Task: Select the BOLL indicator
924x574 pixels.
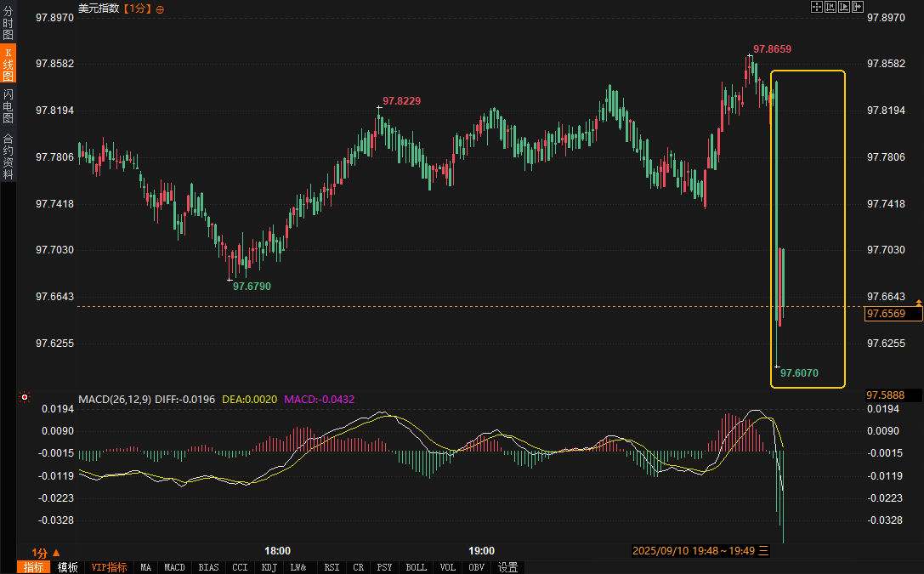Action: [416, 567]
